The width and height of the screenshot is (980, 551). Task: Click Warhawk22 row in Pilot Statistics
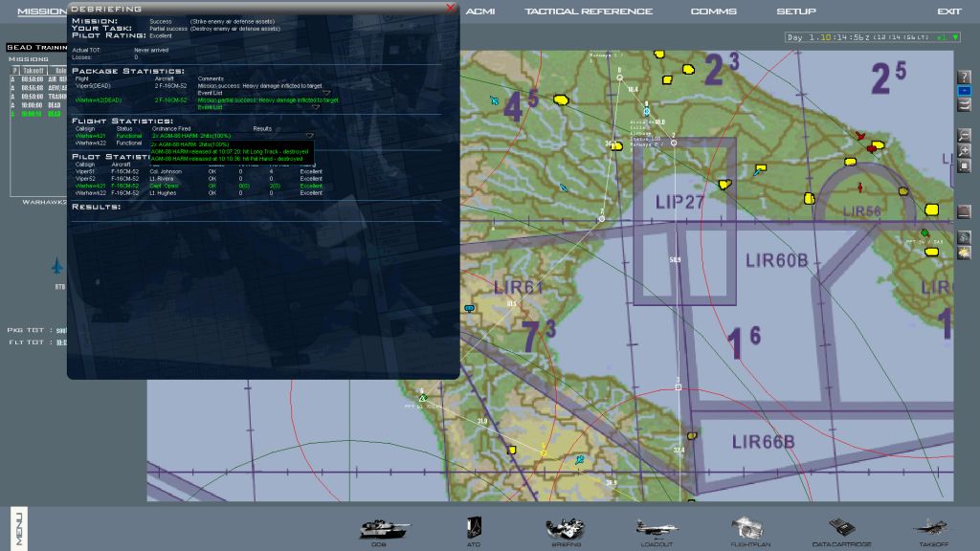tap(199, 193)
